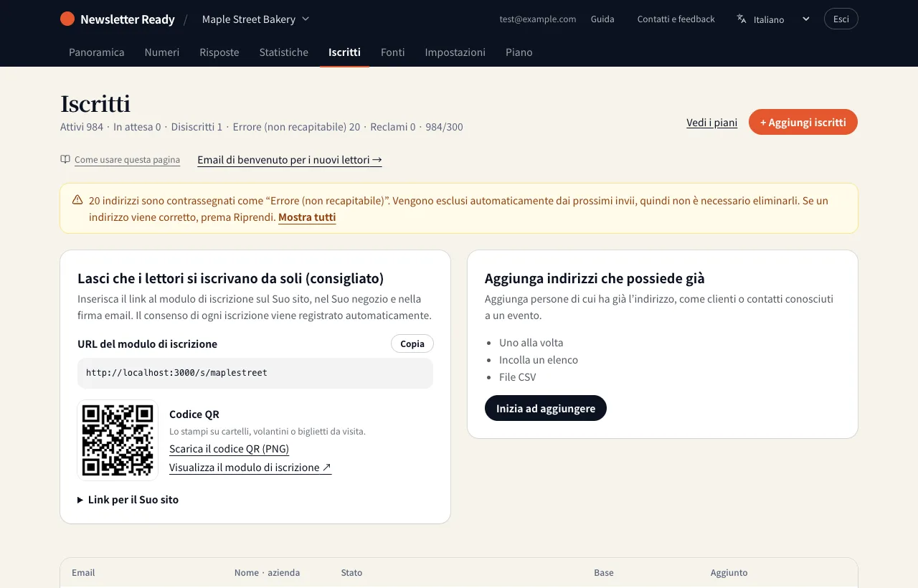This screenshot has width=918, height=588.
Task: Copy the subscription form URL
Action: [412, 343]
